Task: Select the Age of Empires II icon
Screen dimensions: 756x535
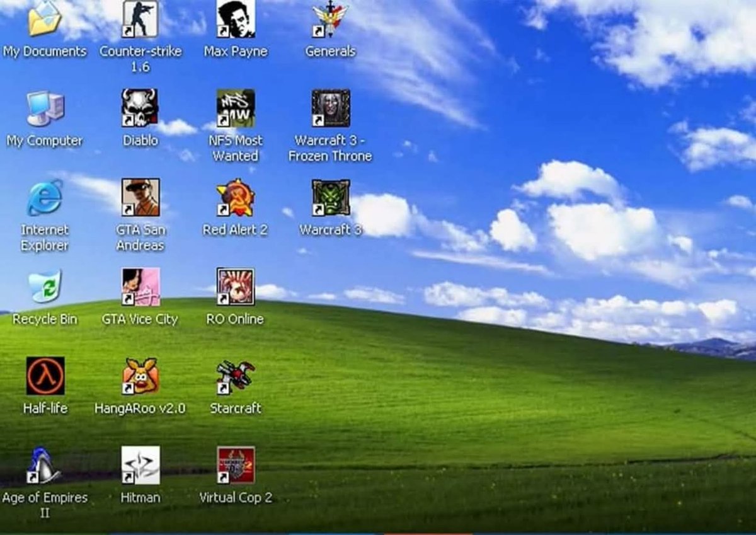Action: tap(43, 465)
